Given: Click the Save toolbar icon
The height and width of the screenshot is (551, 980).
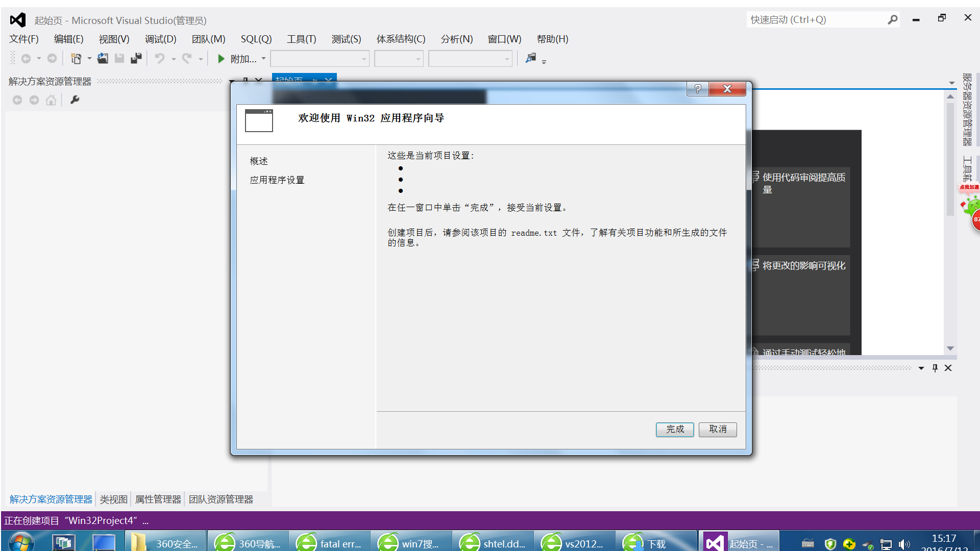Looking at the screenshot, I should [x=119, y=59].
